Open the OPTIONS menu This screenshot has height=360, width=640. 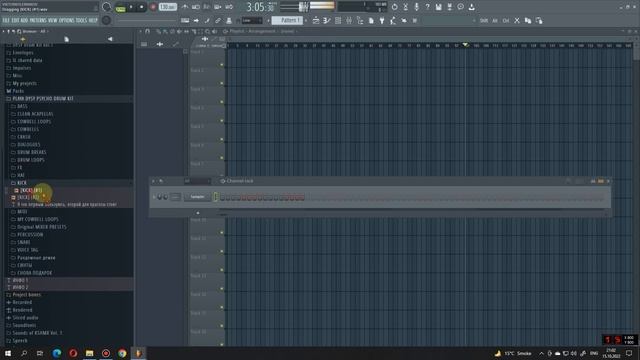[x=67, y=20]
